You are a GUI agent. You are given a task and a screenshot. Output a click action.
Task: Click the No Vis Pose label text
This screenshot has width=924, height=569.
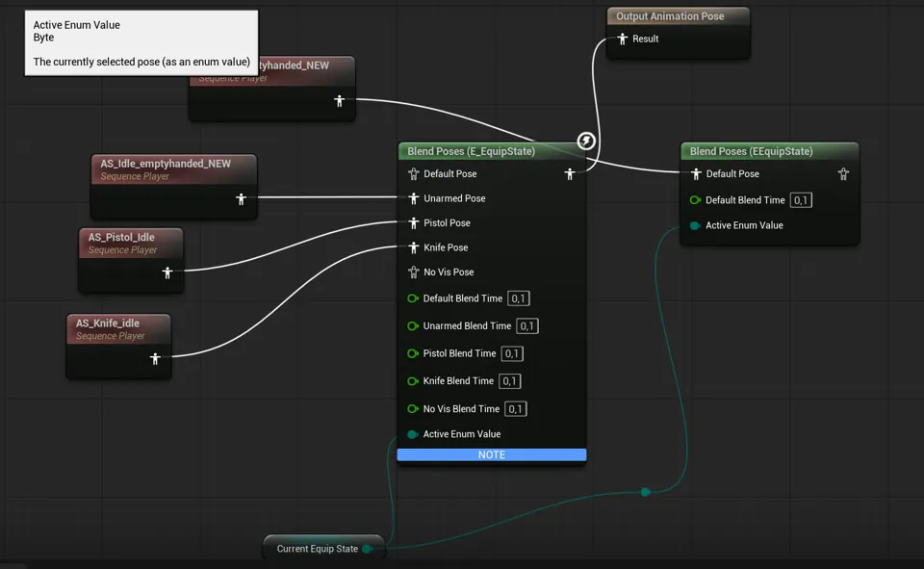click(449, 272)
